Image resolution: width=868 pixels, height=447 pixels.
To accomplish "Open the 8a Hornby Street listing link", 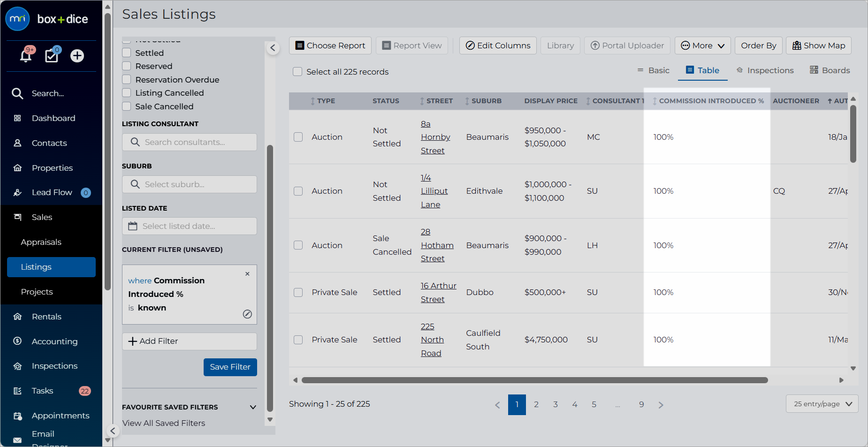I will point(435,137).
